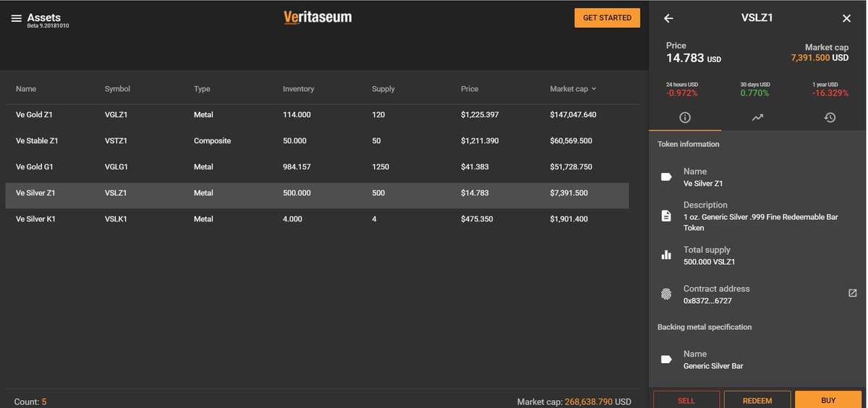Click the 0x8372...6727 contract address
The width and height of the screenshot is (868, 408).
coord(707,300)
